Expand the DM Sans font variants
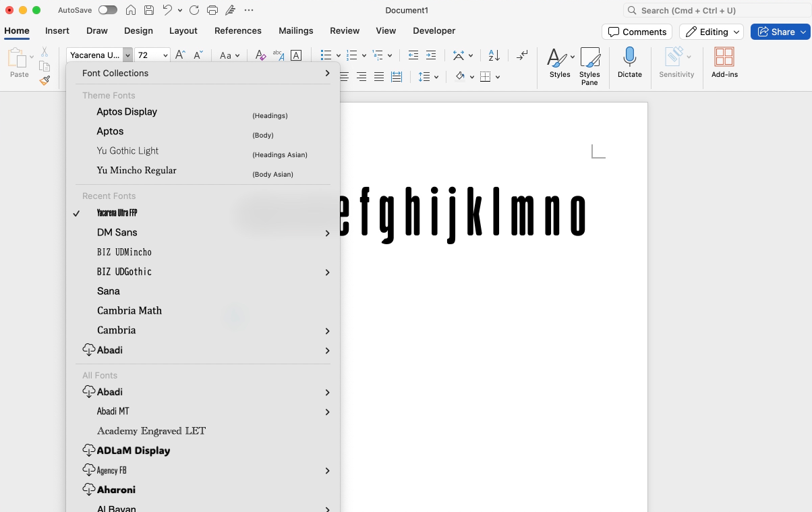Viewport: 812px width, 512px height. click(327, 233)
